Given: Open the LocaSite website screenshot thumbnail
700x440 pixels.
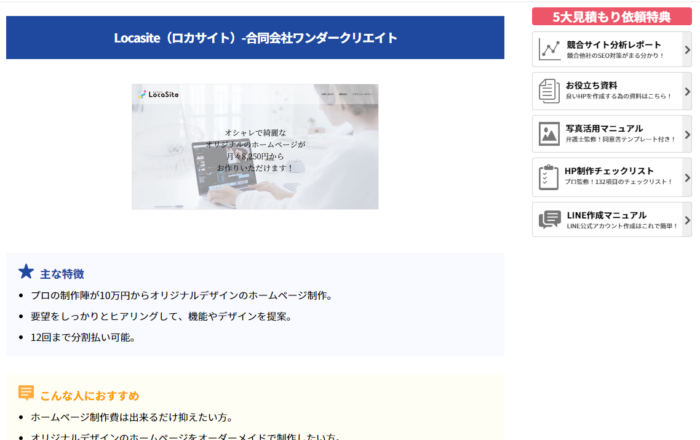Looking at the screenshot, I should coord(255,146).
